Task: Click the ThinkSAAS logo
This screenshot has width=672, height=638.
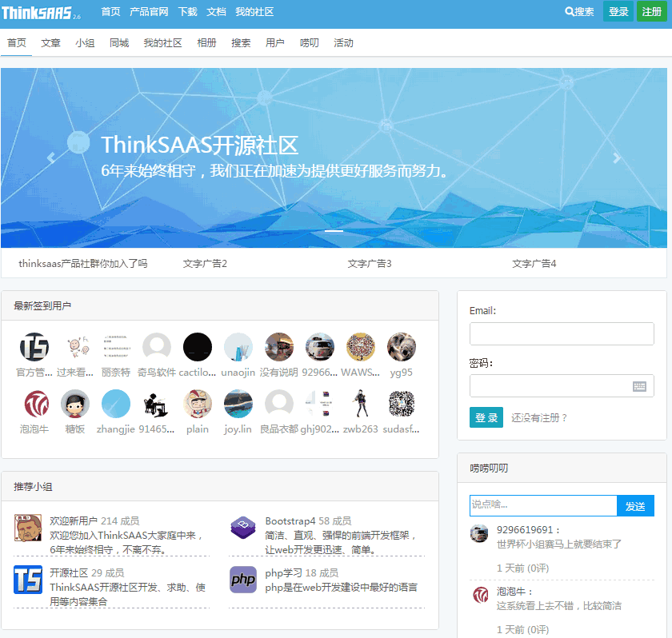Action: 38,11
